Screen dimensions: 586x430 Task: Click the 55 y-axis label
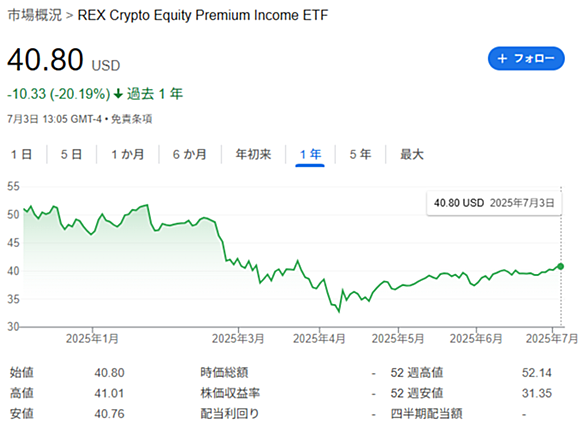pyautogui.click(x=13, y=186)
